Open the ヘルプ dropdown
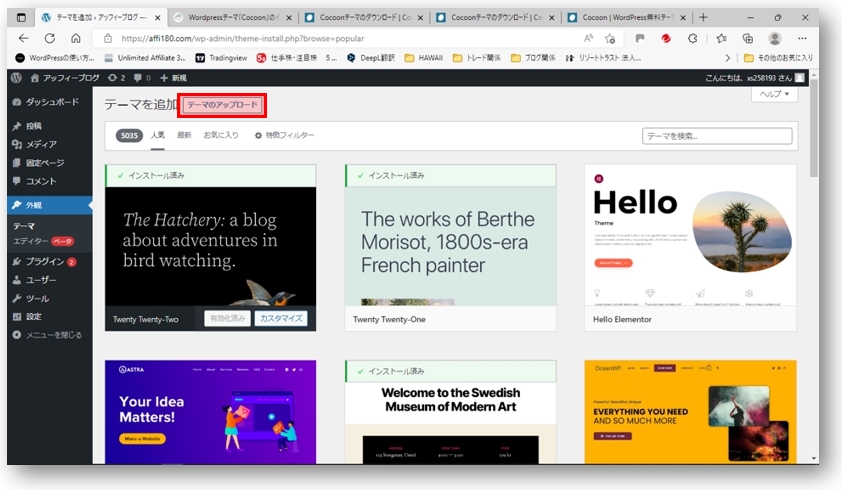Image resolution: width=842 pixels, height=490 pixels. point(774,94)
